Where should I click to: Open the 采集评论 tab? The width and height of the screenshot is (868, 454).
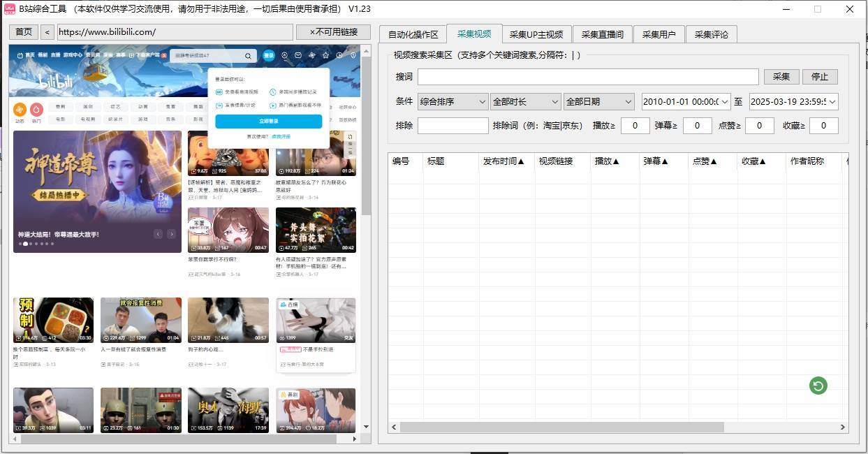click(711, 35)
